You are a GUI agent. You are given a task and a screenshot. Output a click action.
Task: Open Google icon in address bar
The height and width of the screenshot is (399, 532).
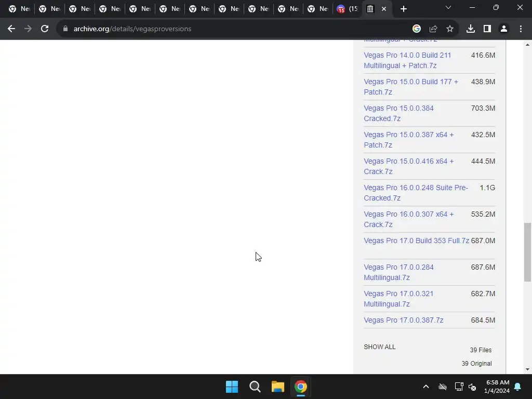(416, 29)
